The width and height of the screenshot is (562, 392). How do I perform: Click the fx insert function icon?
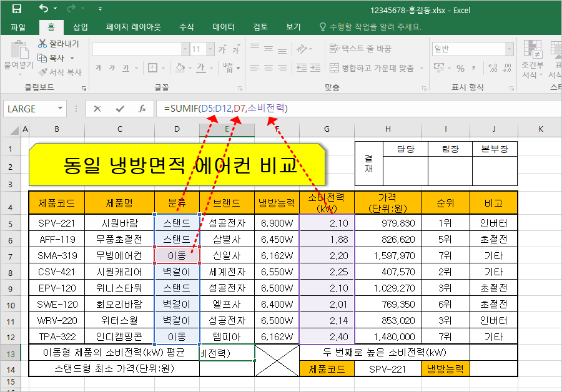point(142,109)
